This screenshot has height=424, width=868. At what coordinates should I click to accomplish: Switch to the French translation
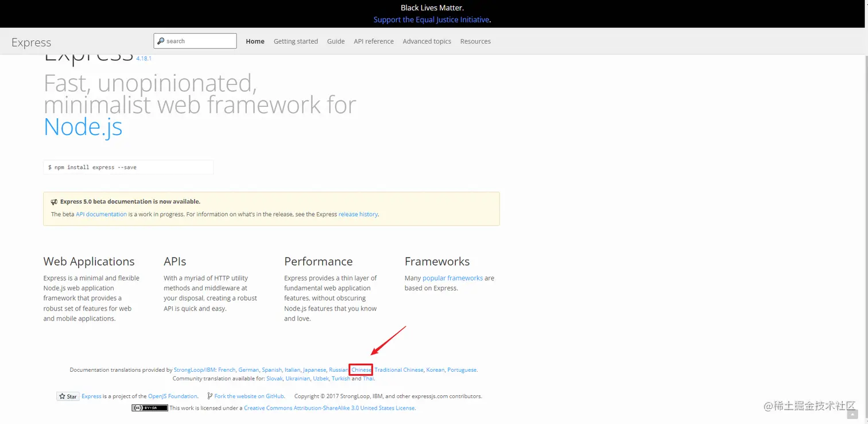click(227, 370)
